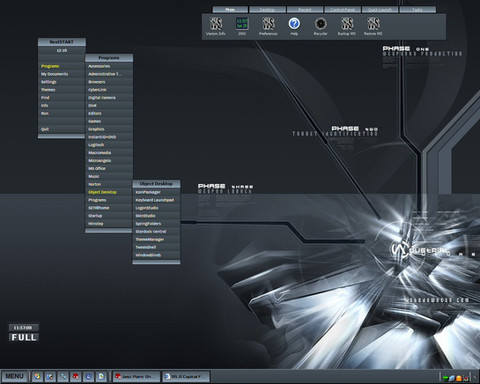
Task: Launch LogonStudio from Object Desktop submenu
Action: 156,208
